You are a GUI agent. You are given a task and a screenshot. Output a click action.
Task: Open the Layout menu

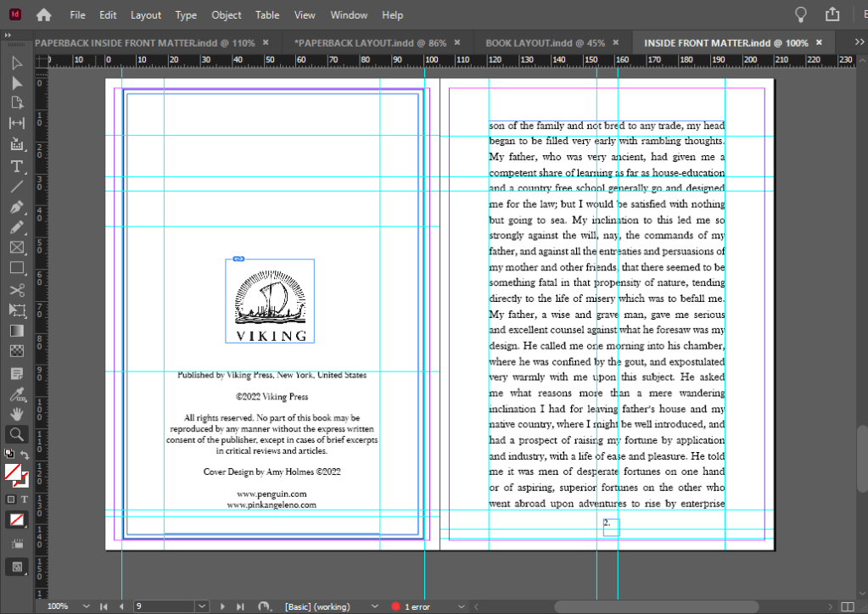(x=146, y=15)
